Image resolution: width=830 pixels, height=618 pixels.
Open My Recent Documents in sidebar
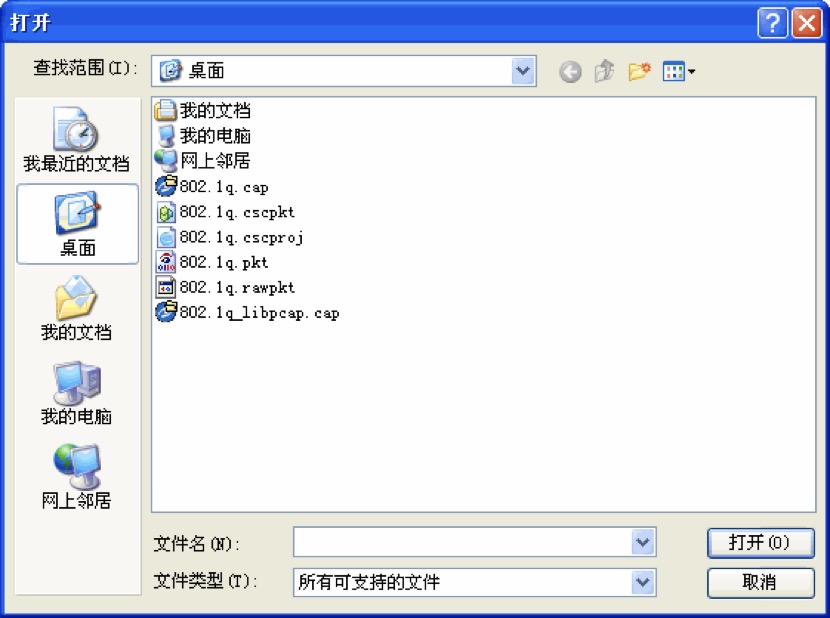click(77, 139)
